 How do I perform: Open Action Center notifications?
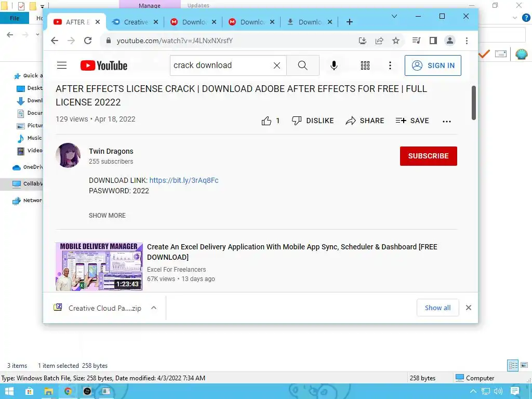pos(515,391)
